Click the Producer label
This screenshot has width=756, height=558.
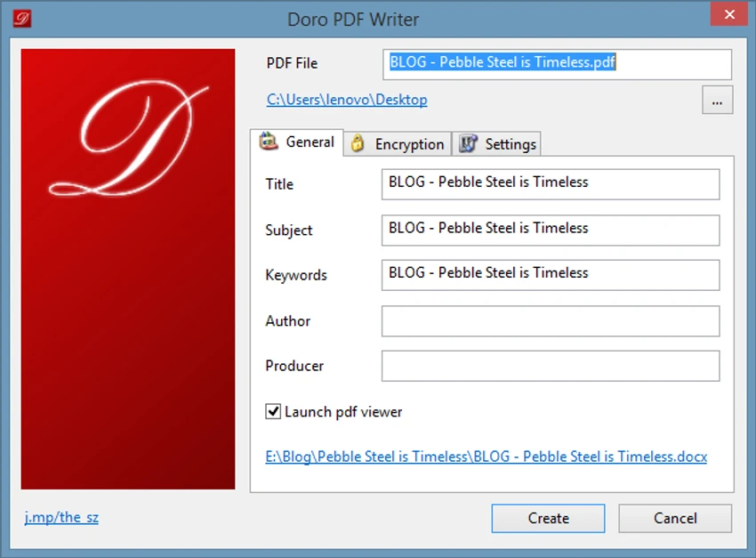point(294,366)
